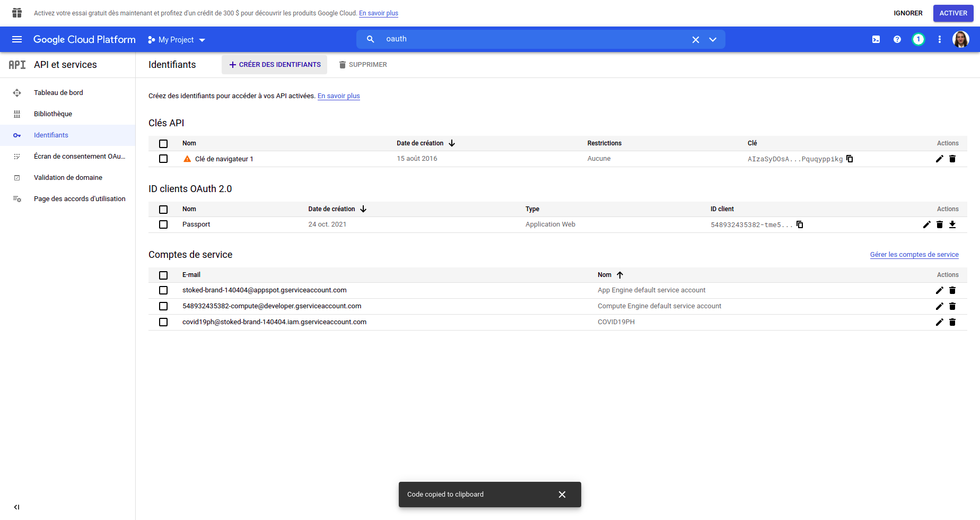
Task: Open the Créer des identifiants dropdown
Action: 275,65
